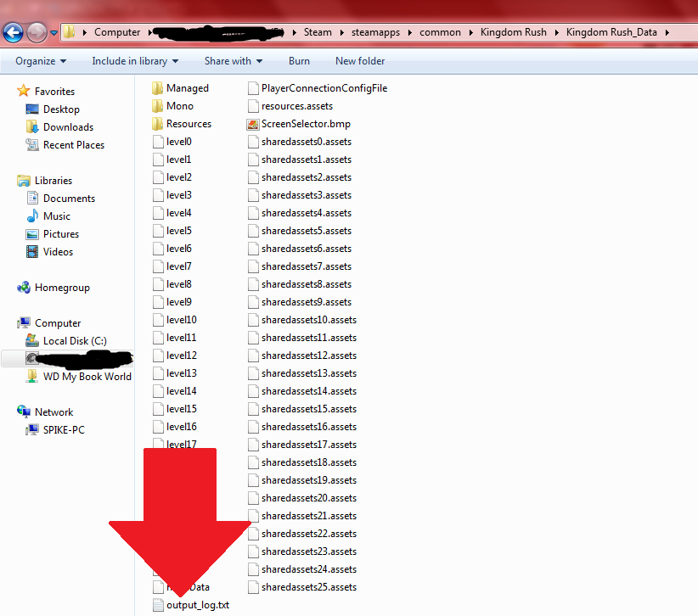This screenshot has height=616, width=698.
Task: Click the Computer icon in navigation pane
Action: (23, 323)
